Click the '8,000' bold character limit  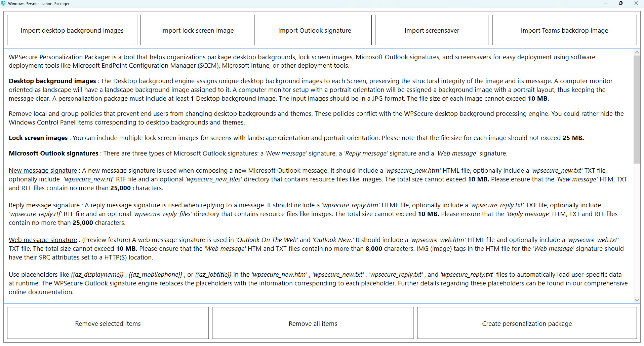(374, 249)
